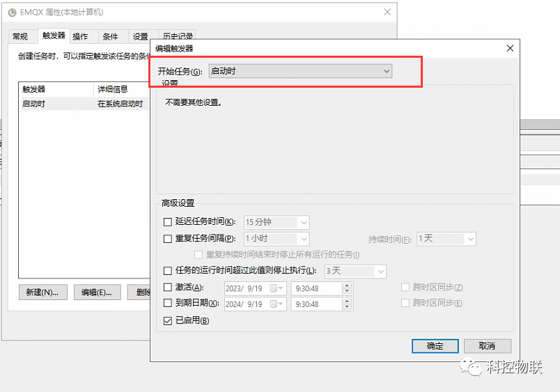The width and height of the screenshot is (560, 392).
Task: Toggle 重复持续时间结束时停止所有运行的任务 checkbox
Action: pyautogui.click(x=199, y=255)
